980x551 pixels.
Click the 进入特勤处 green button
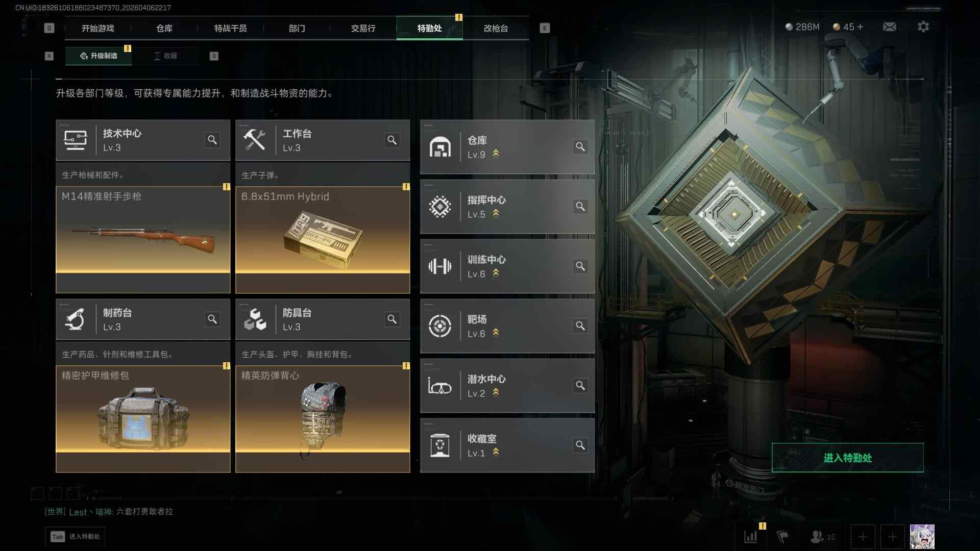tap(847, 458)
